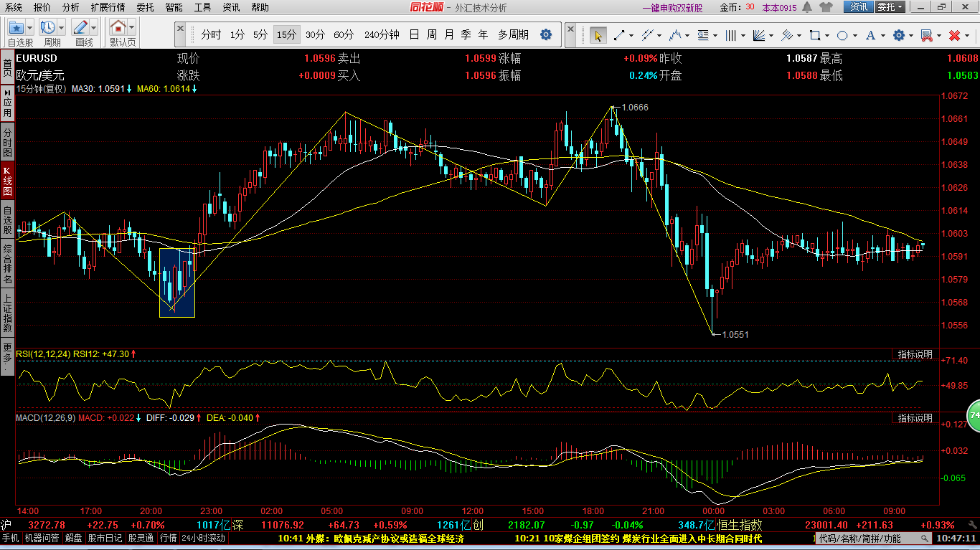980x550 pixels.
Task: Switch chart to 5分 period
Action: point(260,34)
